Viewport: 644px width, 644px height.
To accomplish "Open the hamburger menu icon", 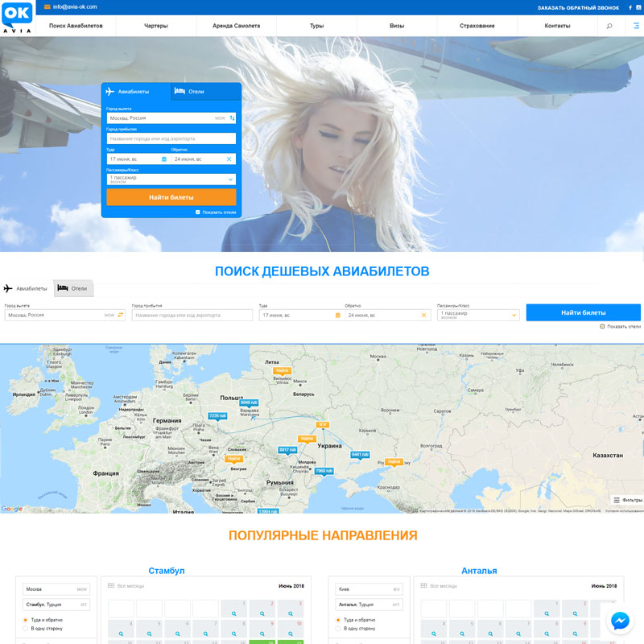I will [636, 26].
